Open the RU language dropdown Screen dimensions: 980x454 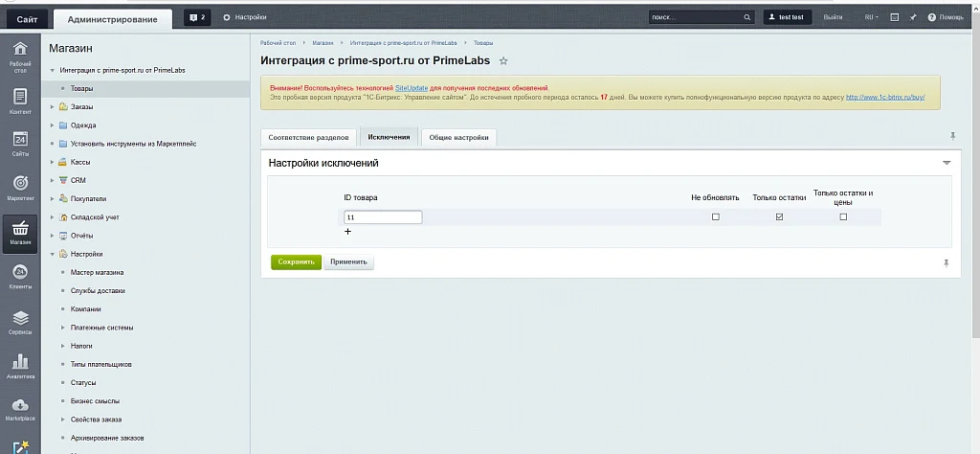coord(871,17)
